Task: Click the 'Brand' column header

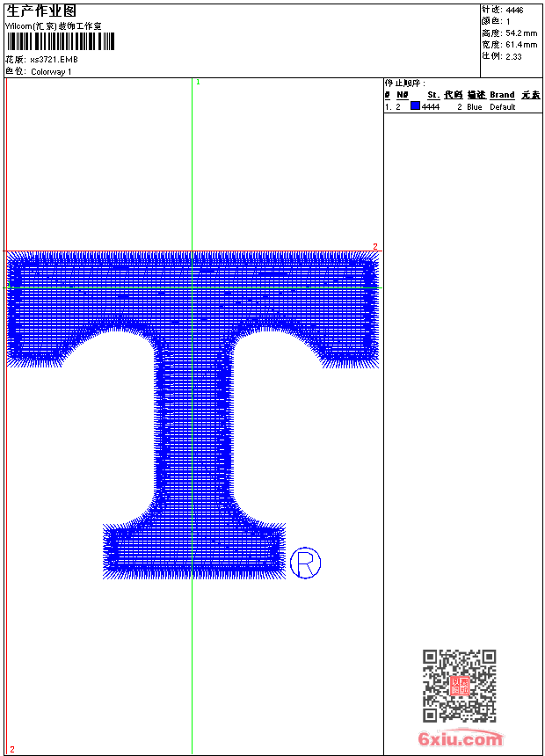Action: (502, 95)
